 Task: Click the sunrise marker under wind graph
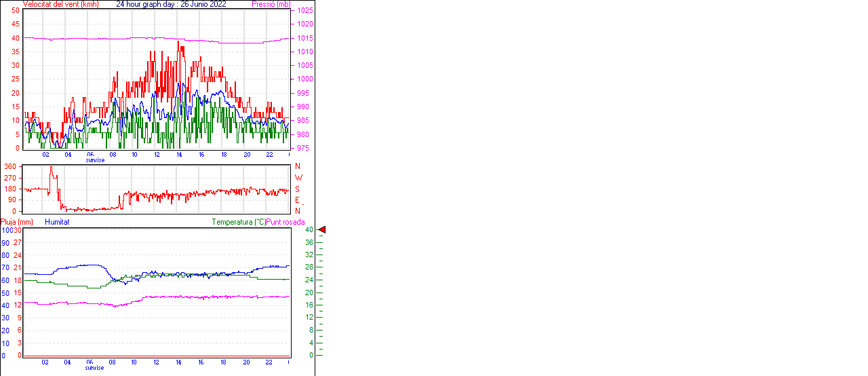coord(95,160)
